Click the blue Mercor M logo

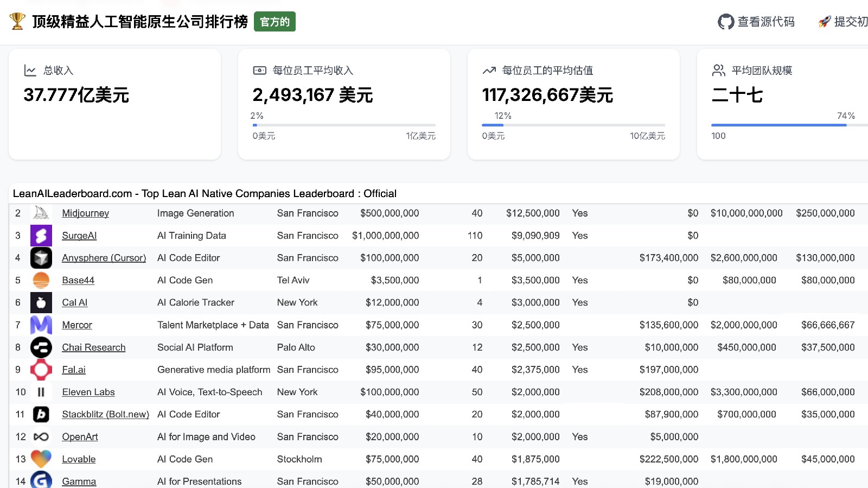coord(41,325)
